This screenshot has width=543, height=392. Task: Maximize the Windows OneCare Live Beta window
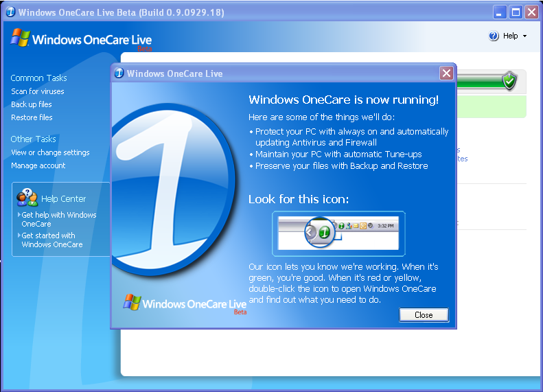(516, 12)
